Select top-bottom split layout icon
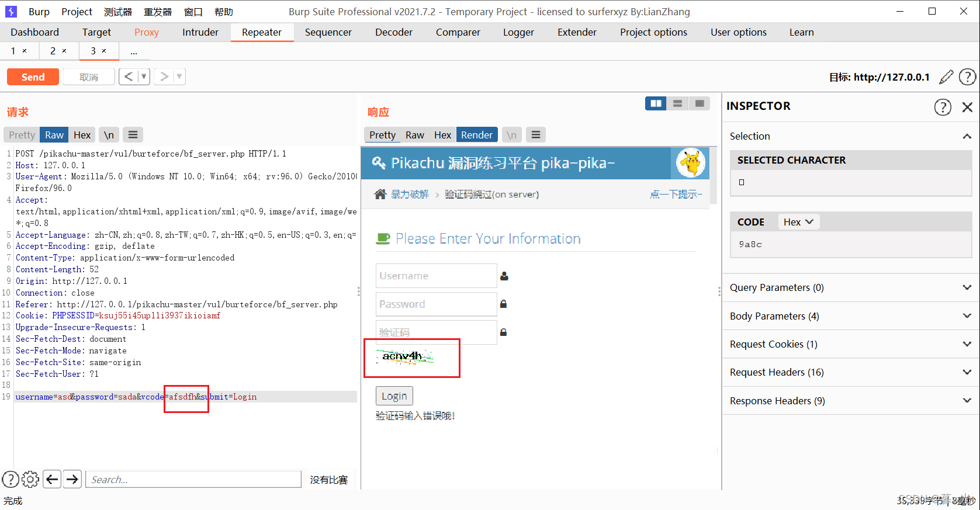 678,103
